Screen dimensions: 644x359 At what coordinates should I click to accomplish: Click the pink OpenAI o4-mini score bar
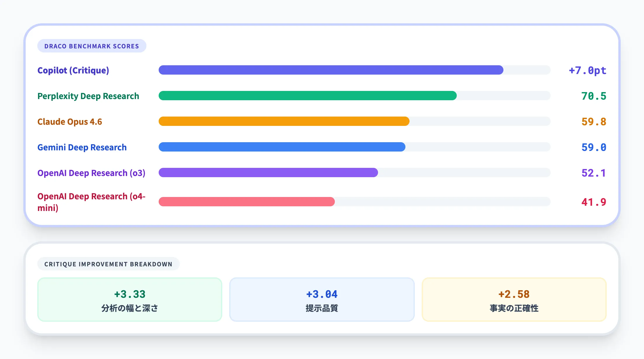(246, 202)
